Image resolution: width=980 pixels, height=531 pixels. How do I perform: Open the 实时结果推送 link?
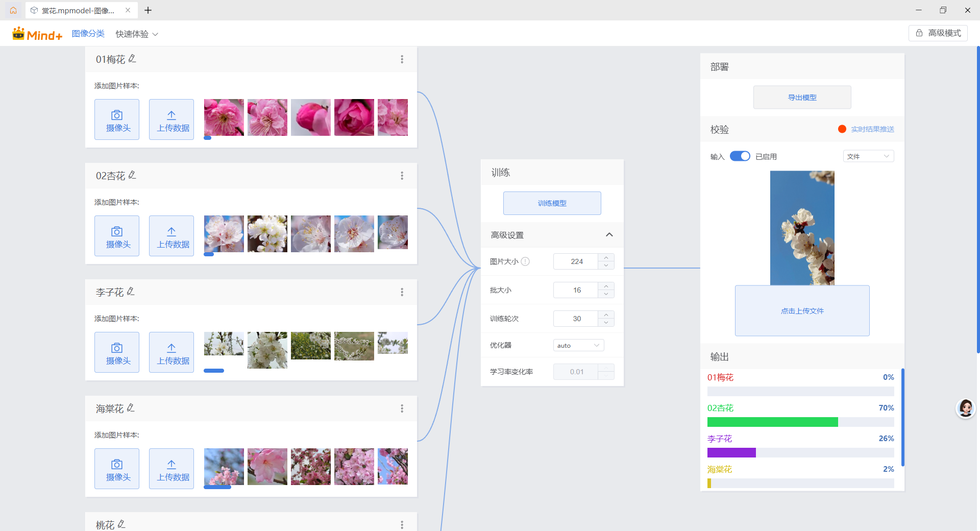(x=873, y=129)
